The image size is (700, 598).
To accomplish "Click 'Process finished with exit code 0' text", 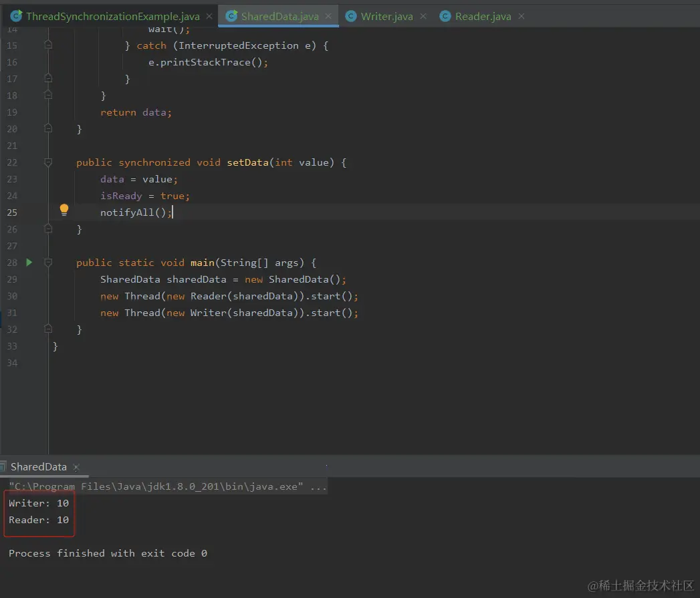I will tap(108, 553).
